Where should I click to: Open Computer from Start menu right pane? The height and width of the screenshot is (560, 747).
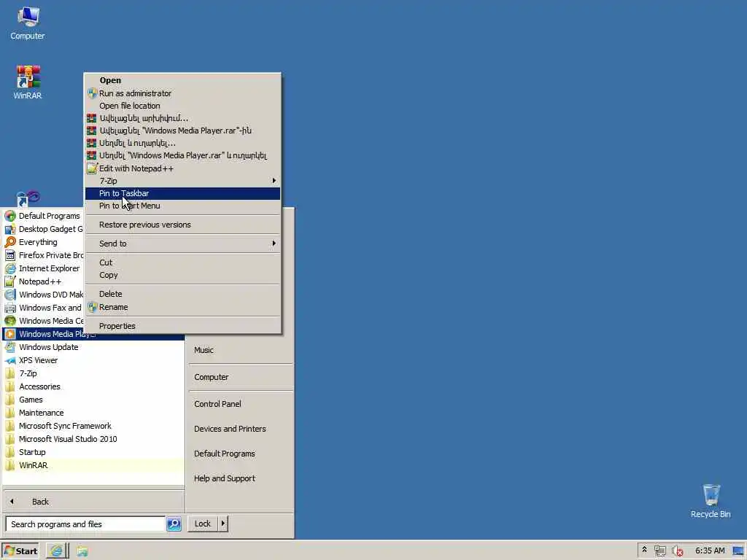click(x=241, y=377)
